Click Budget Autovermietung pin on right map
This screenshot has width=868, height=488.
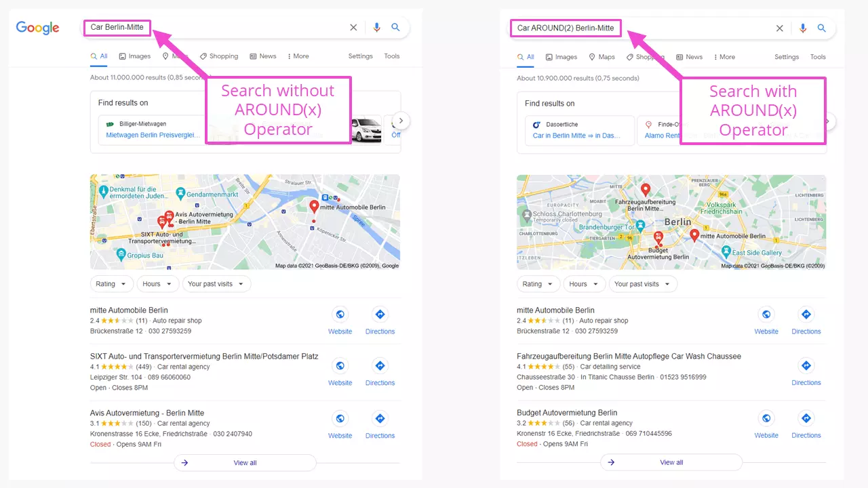click(658, 237)
